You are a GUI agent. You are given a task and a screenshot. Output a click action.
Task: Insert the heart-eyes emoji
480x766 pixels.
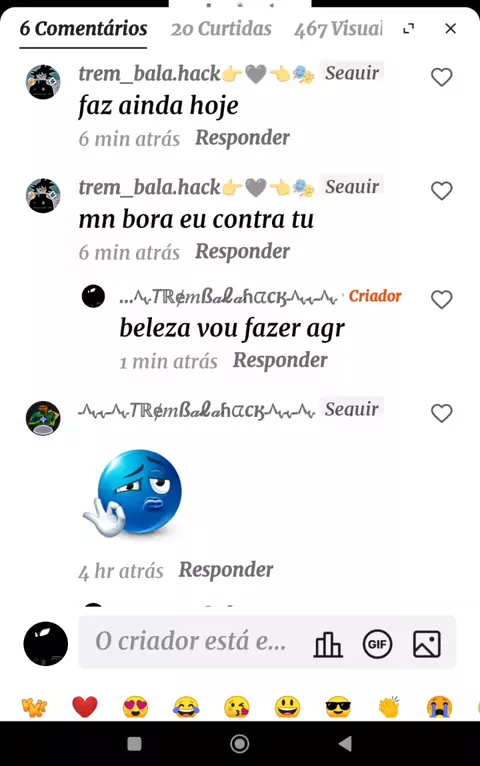coord(136,707)
